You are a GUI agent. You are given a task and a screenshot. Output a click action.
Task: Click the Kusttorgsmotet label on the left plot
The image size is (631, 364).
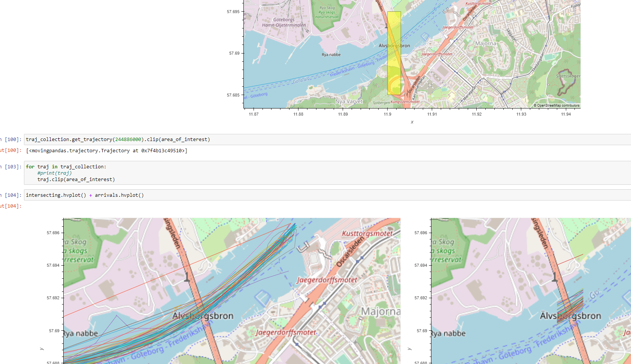(367, 234)
